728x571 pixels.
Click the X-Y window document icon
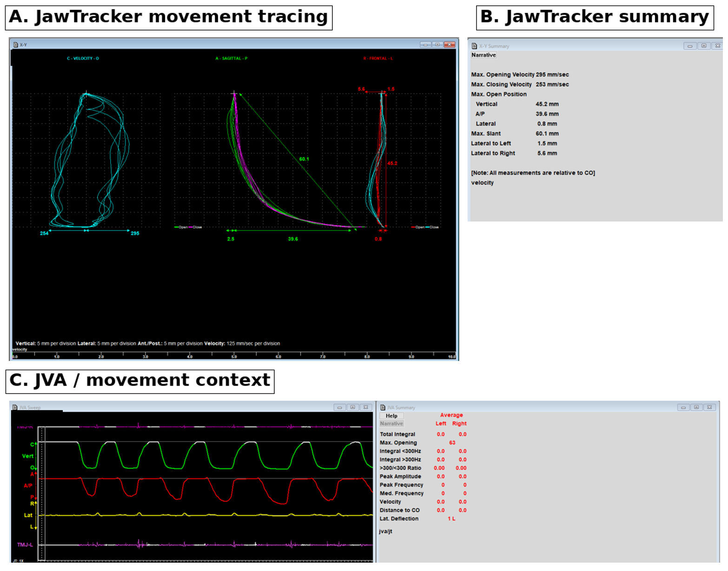(x=15, y=45)
